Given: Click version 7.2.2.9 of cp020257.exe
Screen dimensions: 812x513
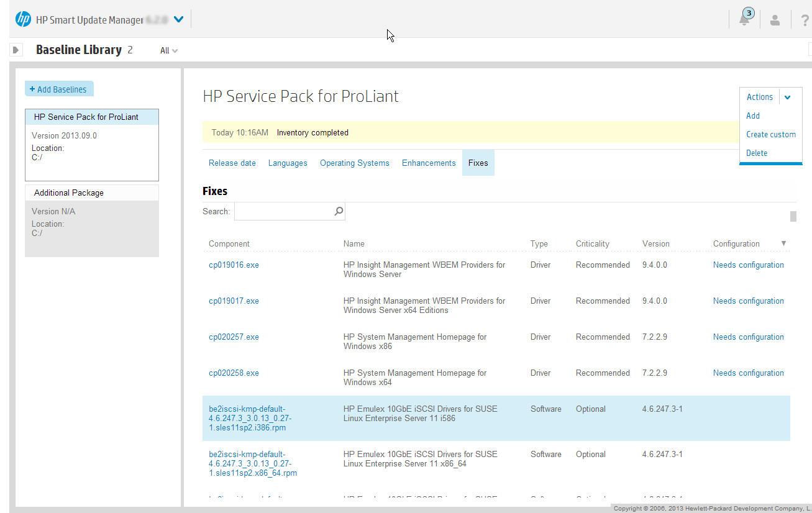Looking at the screenshot, I should pos(655,337).
